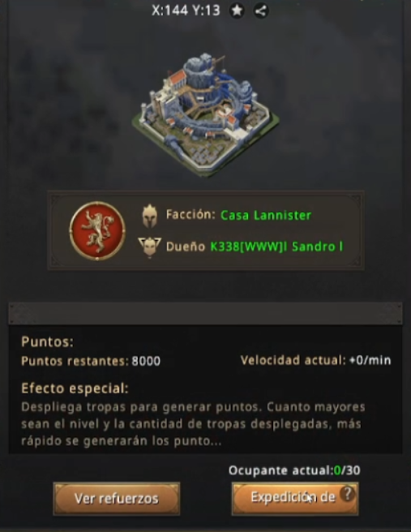Tap the castle building image
This screenshot has width=411, height=532.
(x=206, y=114)
